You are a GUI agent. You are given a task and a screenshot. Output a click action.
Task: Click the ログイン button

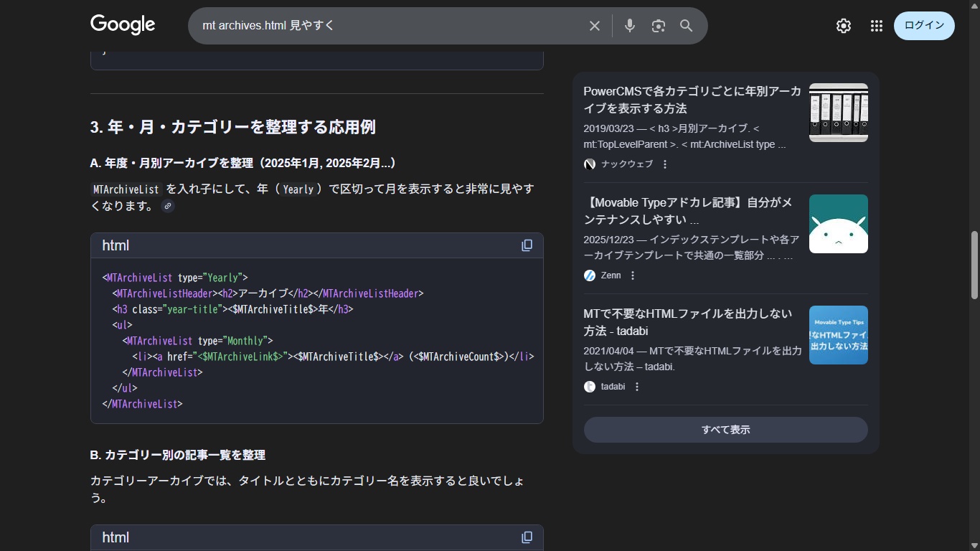pos(923,26)
